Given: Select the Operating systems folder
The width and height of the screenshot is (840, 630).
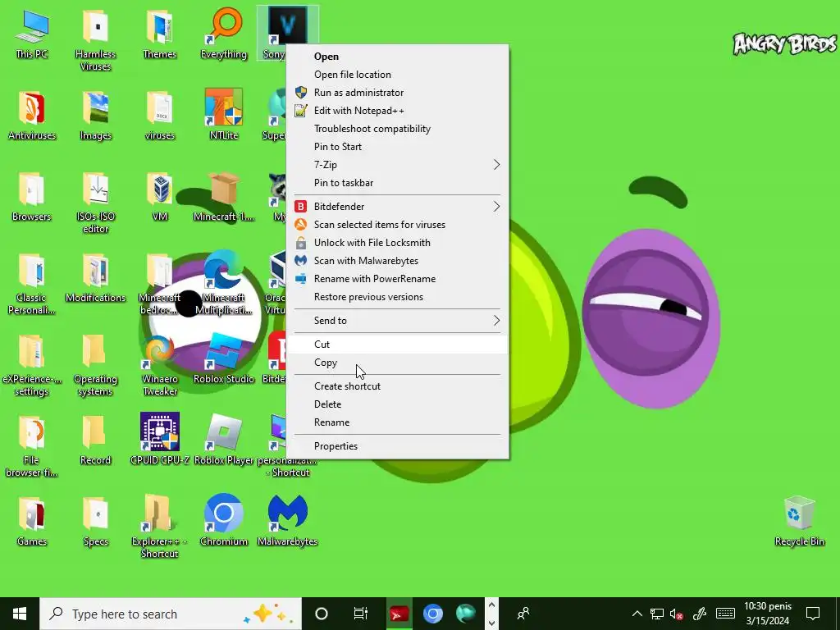Looking at the screenshot, I should pyautogui.click(x=95, y=364).
